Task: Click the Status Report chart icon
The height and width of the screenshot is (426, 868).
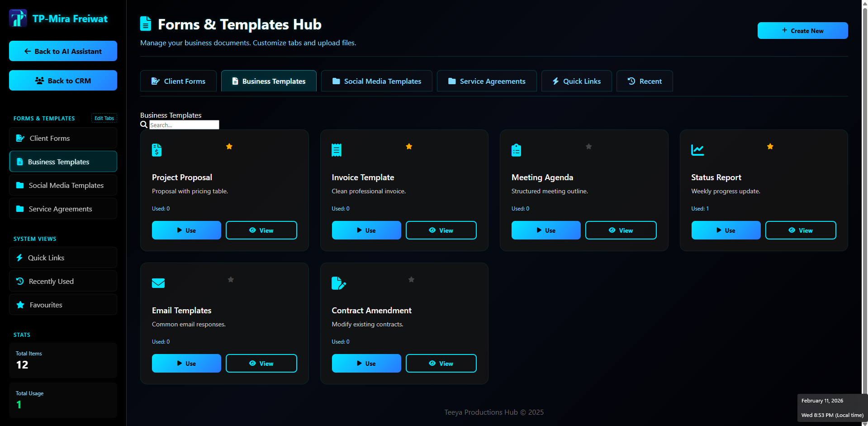Action: [697, 150]
